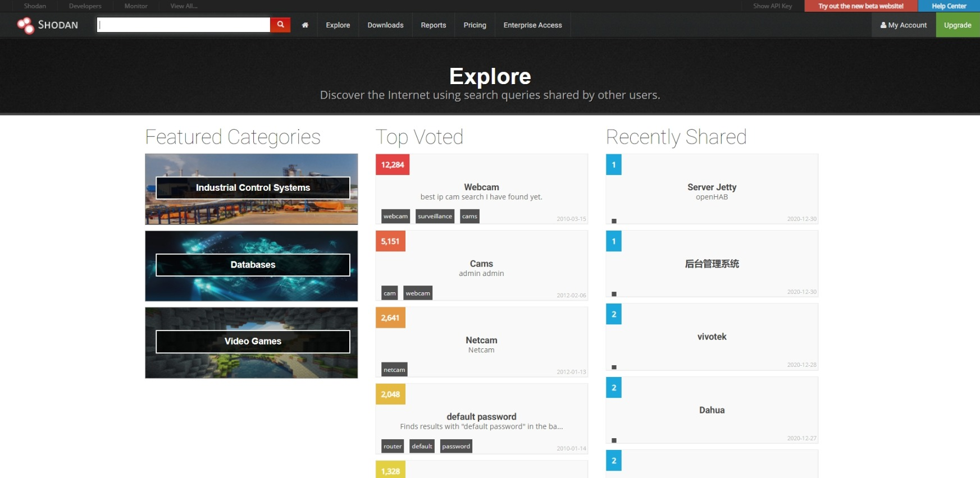Open the Dahua shared query

pyautogui.click(x=712, y=410)
